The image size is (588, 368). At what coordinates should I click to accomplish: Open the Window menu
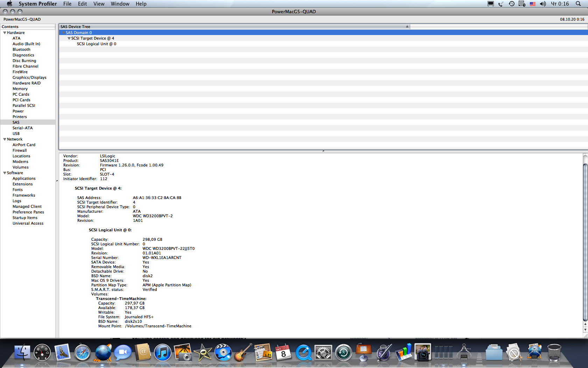click(x=120, y=4)
